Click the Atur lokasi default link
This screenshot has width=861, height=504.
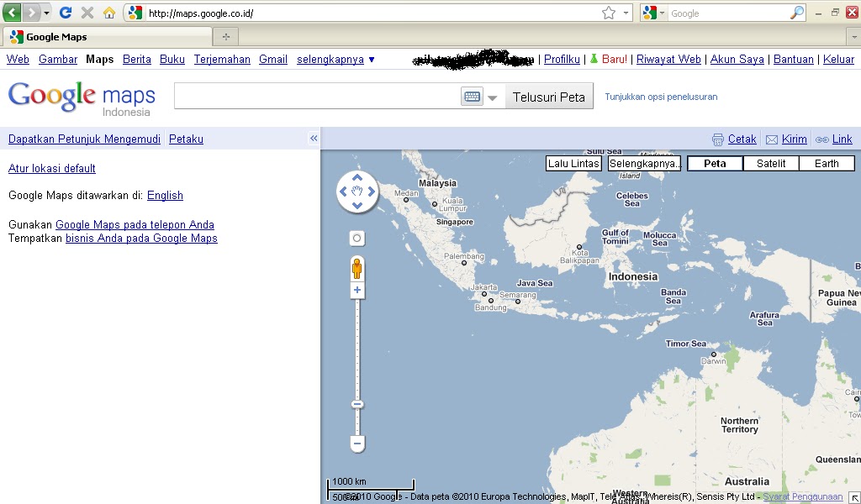pos(51,168)
